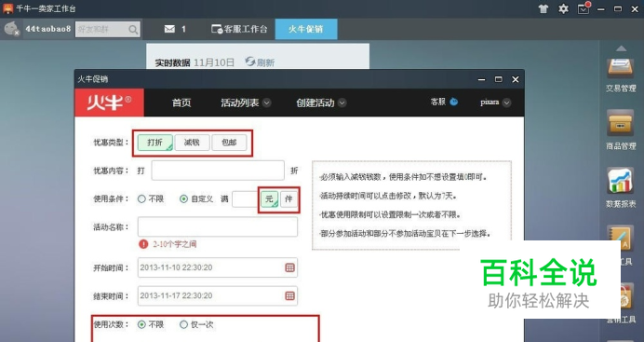Select 元 as condition unit
This screenshot has width=644, height=342.
pyautogui.click(x=270, y=198)
